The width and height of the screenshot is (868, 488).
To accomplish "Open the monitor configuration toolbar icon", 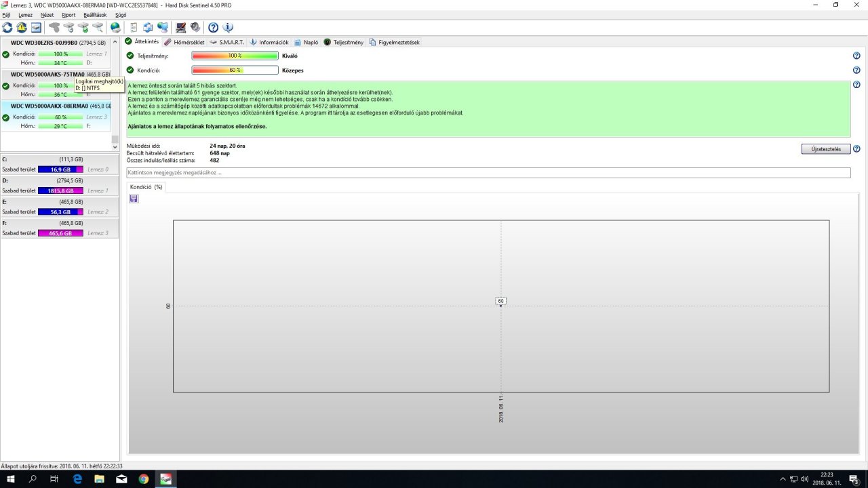I will (181, 28).
